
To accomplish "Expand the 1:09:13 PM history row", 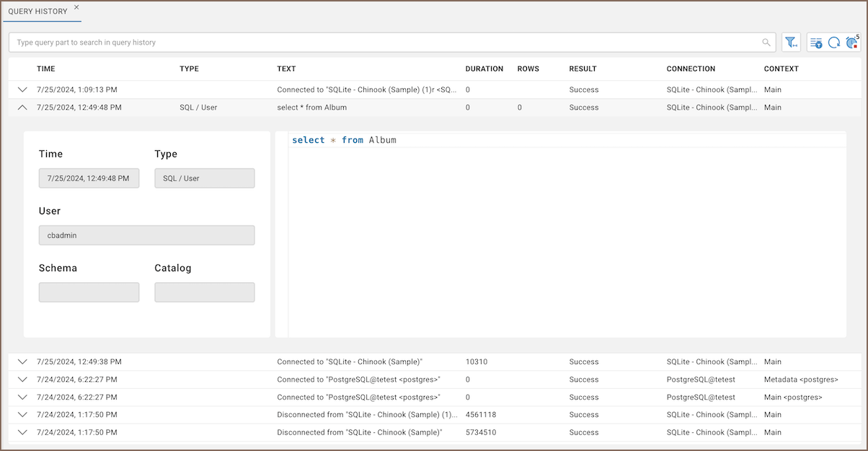I will point(22,90).
